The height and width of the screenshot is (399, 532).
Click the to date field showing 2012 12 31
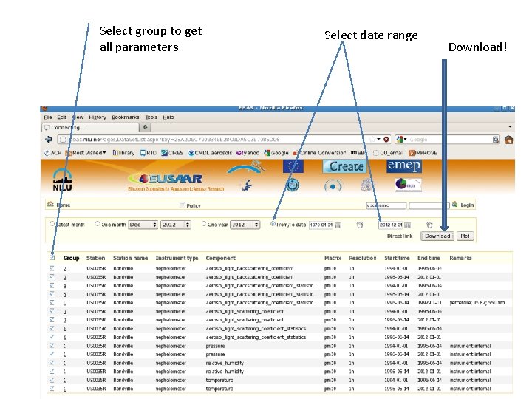coord(391,225)
